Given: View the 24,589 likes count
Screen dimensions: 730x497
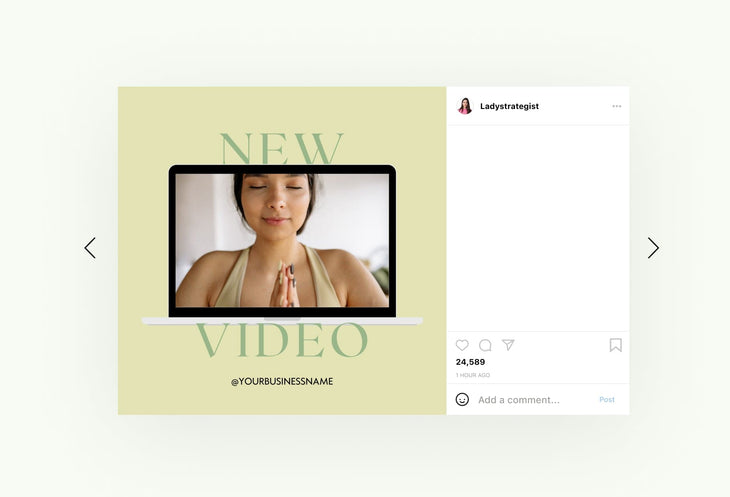Looking at the screenshot, I should [x=470, y=362].
